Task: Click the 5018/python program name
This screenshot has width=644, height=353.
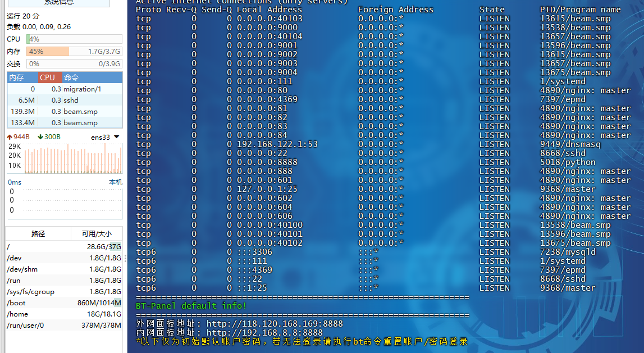Action: coord(568,162)
